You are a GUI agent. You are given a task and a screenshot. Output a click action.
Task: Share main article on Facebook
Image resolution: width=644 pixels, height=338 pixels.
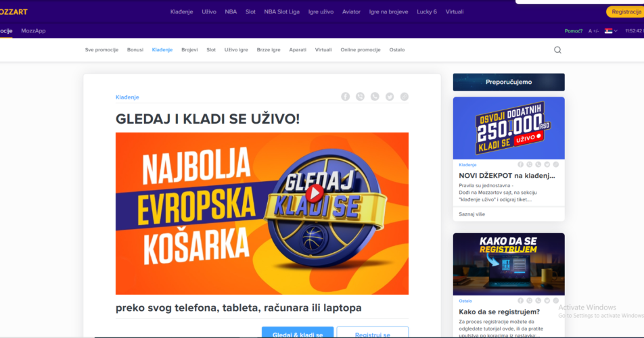346,97
